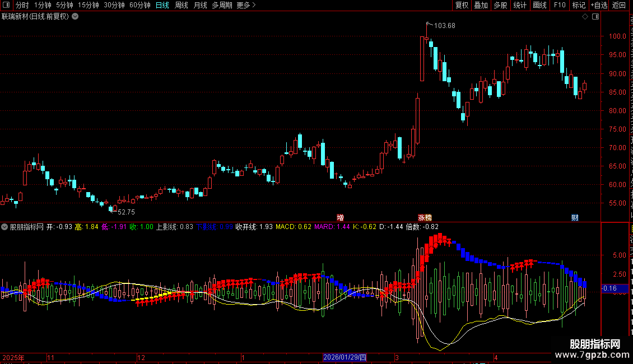Image resolution: width=633 pixels, height=364 pixels.
Task: Switch to 周线 weekly chart
Action: tap(181, 5)
